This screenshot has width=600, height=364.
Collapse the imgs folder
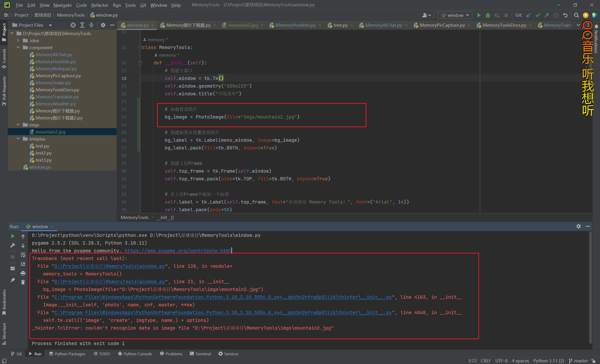click(x=18, y=125)
